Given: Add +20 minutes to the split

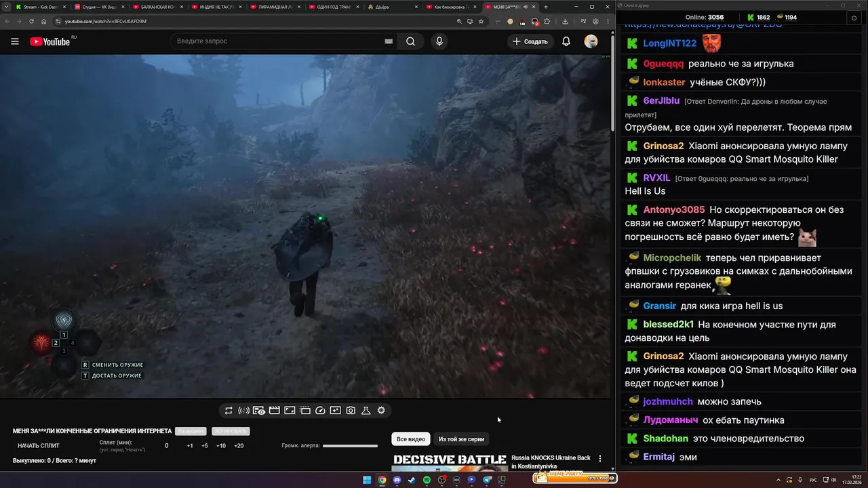Looking at the screenshot, I should (x=239, y=446).
